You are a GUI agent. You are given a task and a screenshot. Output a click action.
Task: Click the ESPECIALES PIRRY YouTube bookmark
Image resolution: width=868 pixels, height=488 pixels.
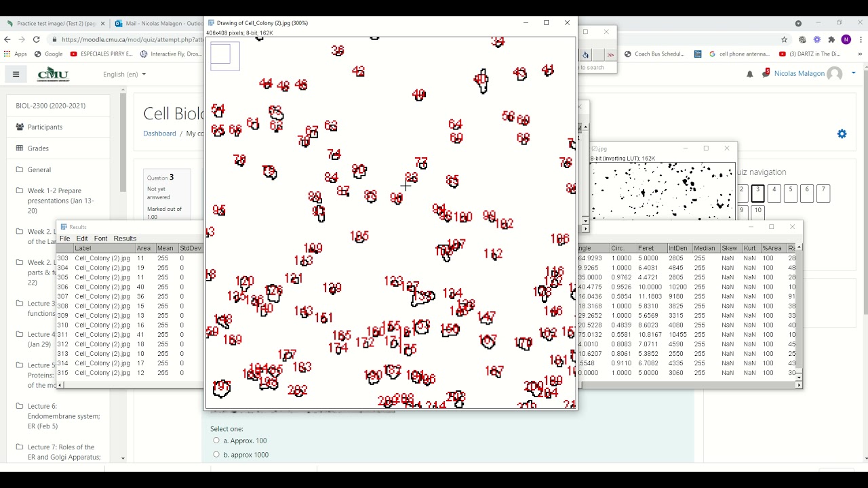click(x=101, y=54)
